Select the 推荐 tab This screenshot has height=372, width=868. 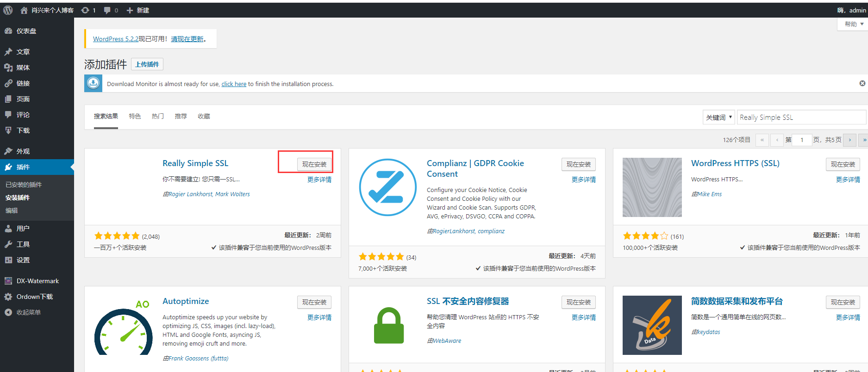point(181,116)
